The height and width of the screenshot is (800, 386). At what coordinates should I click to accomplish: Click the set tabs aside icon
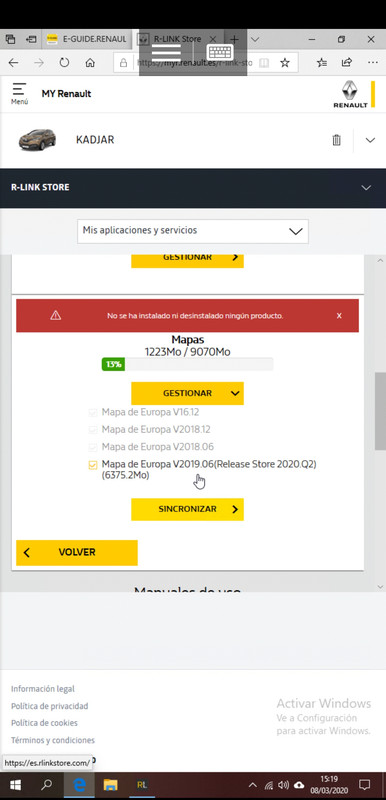[31, 39]
